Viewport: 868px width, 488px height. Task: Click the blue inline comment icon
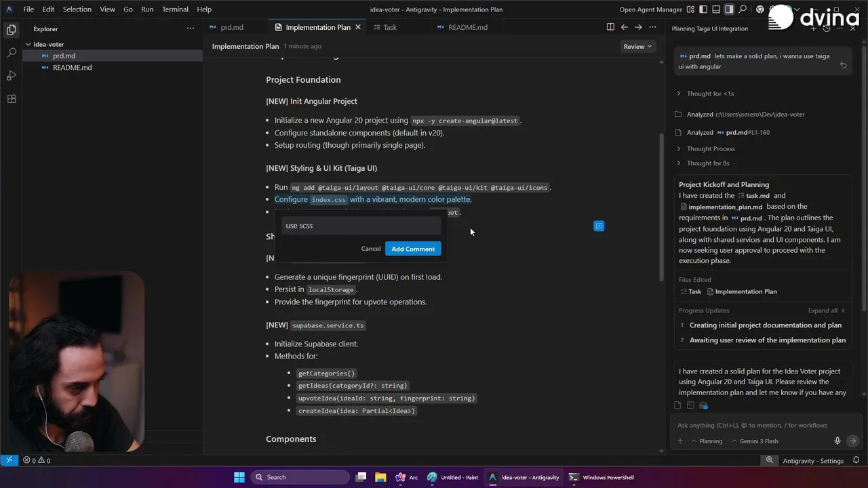pyautogui.click(x=599, y=226)
